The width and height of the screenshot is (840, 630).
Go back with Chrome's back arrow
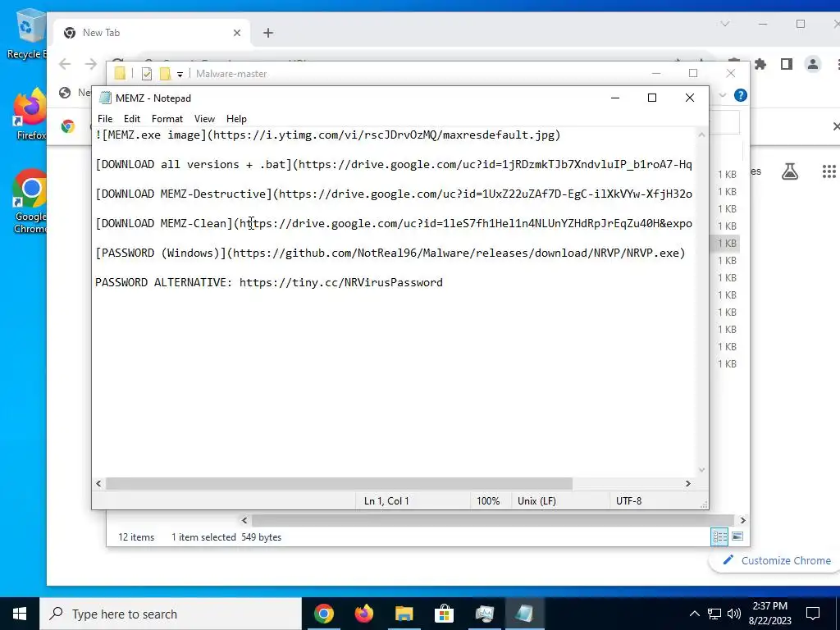[65, 64]
